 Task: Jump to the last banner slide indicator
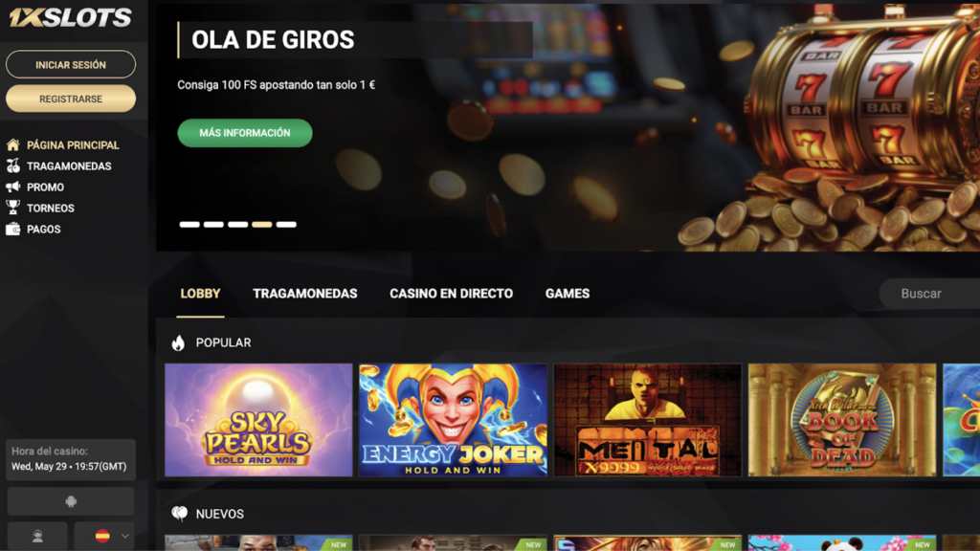(286, 224)
